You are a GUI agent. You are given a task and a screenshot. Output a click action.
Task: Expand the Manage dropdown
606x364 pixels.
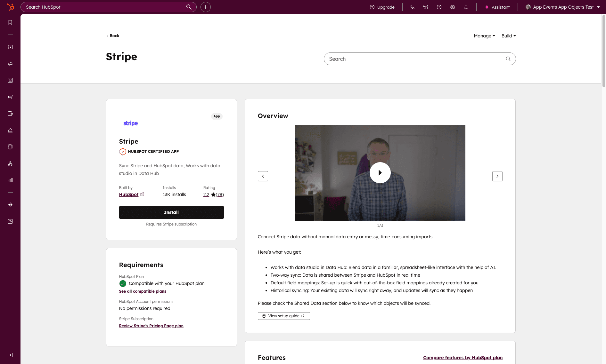[x=484, y=36]
